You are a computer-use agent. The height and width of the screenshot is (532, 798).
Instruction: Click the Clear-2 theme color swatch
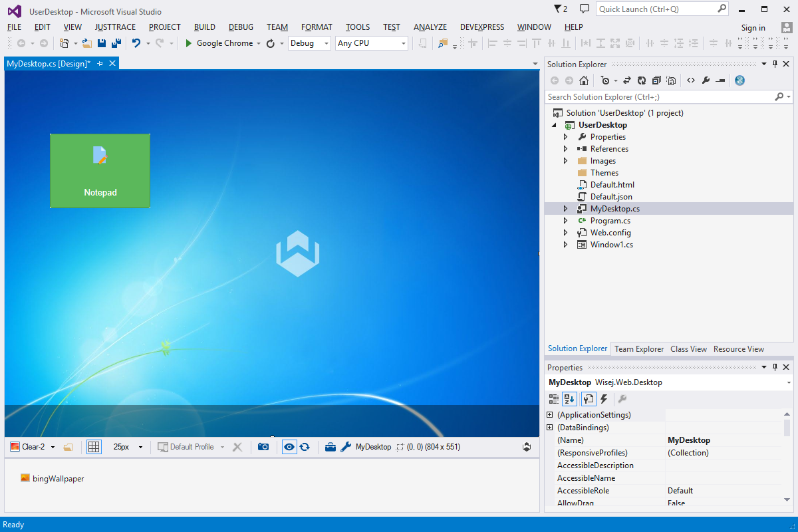point(15,447)
